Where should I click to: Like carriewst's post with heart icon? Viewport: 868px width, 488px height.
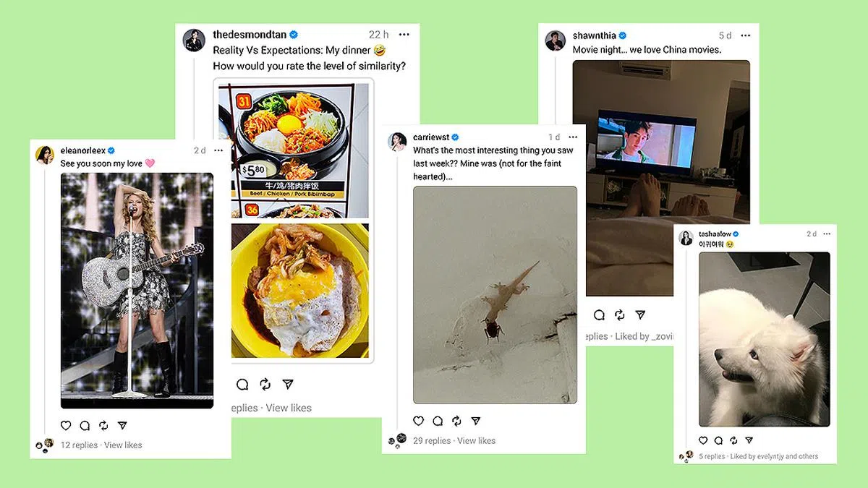418,421
